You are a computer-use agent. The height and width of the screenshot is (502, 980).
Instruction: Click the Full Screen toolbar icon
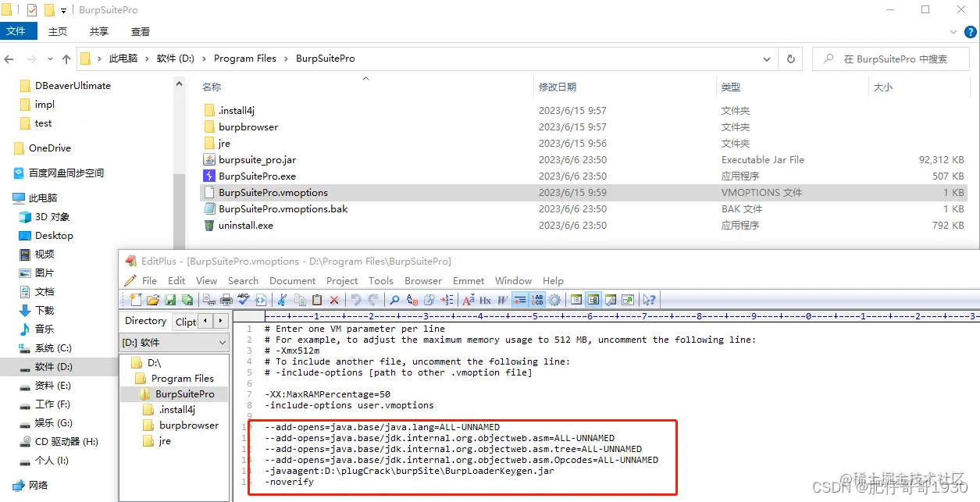point(627,300)
